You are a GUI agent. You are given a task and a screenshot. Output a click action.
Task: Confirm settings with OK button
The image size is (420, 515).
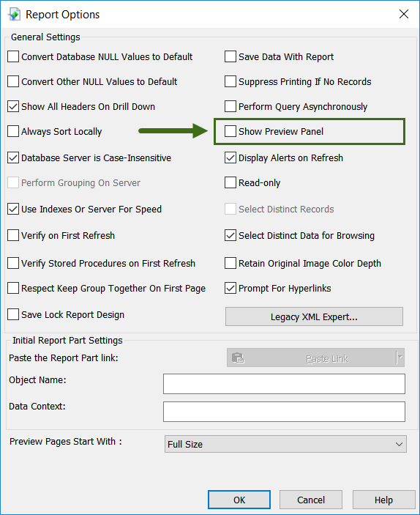(x=239, y=500)
